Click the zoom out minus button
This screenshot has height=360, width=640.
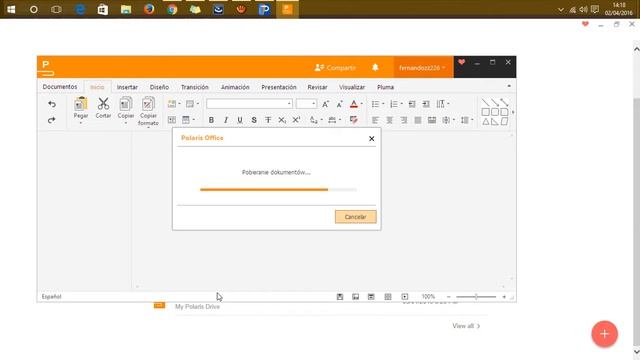pos(449,297)
